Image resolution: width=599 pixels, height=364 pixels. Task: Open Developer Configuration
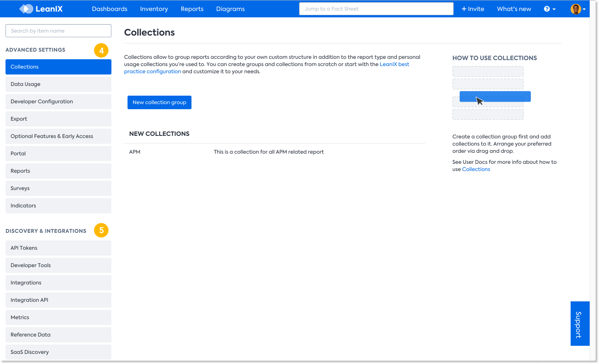pos(58,102)
